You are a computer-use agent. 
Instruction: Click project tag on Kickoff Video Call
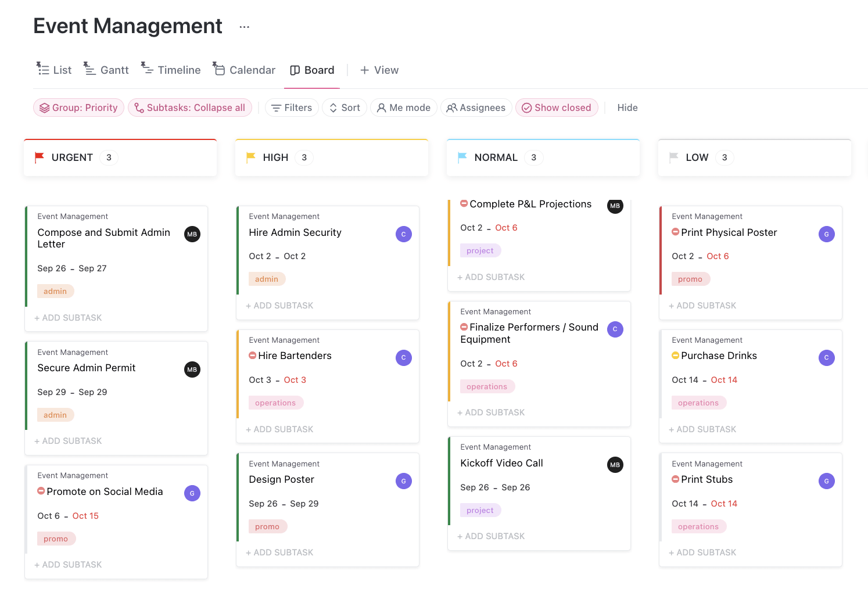pyautogui.click(x=480, y=510)
